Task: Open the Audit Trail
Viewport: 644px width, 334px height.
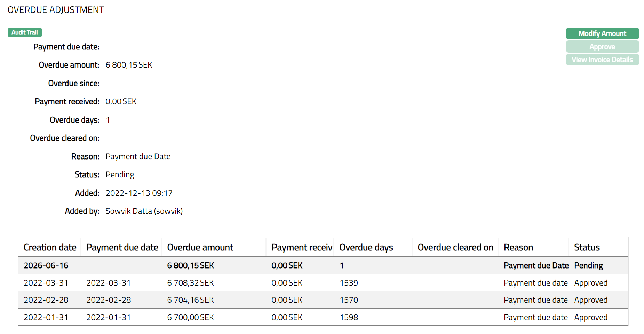Action: (25, 32)
